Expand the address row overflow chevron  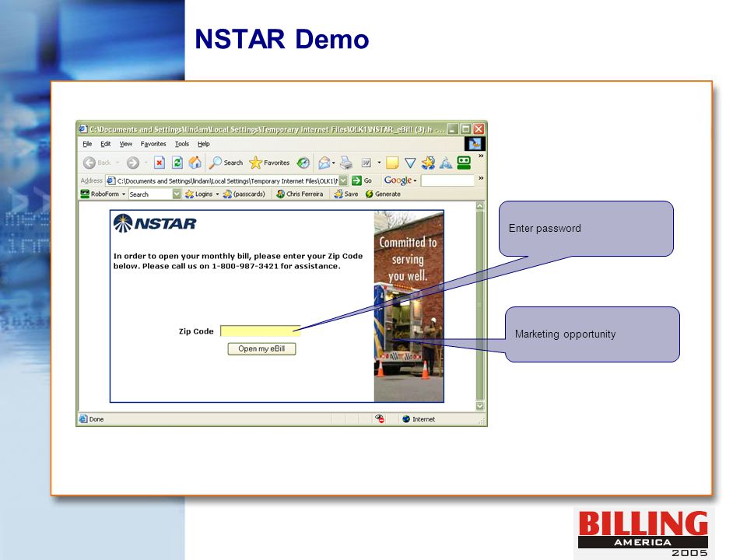pyautogui.click(x=481, y=178)
